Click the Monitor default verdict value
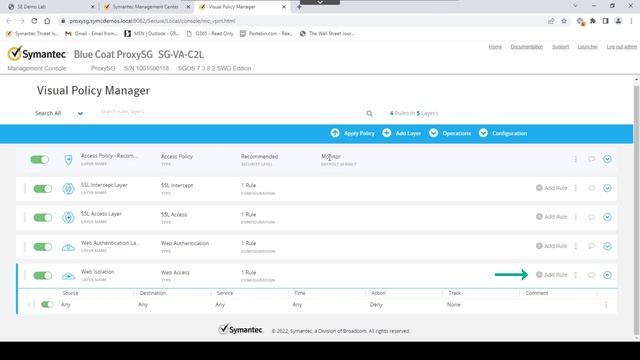640x360 pixels. point(331,156)
